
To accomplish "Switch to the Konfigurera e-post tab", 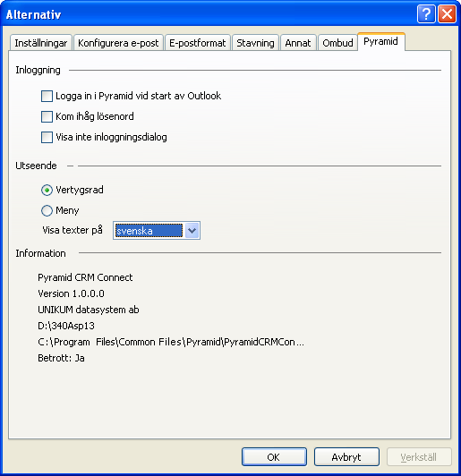I will tap(118, 43).
